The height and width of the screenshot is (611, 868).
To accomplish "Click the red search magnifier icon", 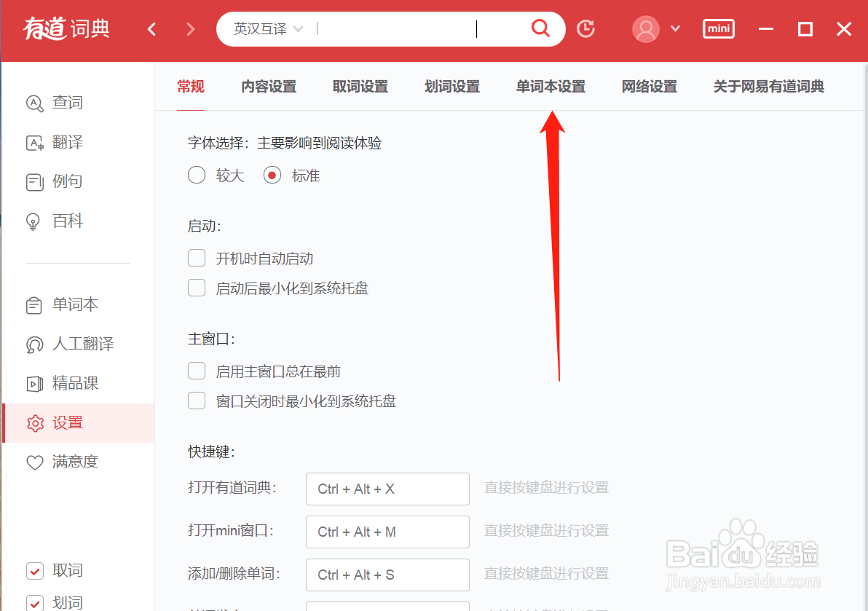I will pyautogui.click(x=540, y=28).
